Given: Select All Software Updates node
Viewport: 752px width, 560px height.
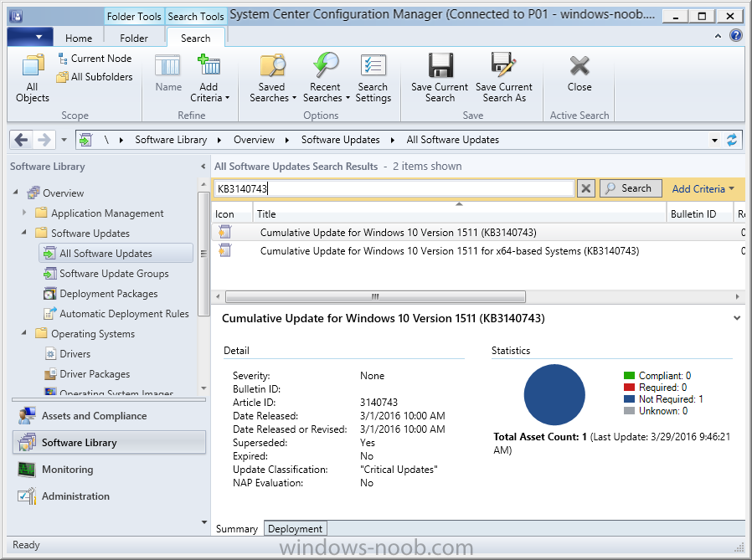Looking at the screenshot, I should 116,253.
